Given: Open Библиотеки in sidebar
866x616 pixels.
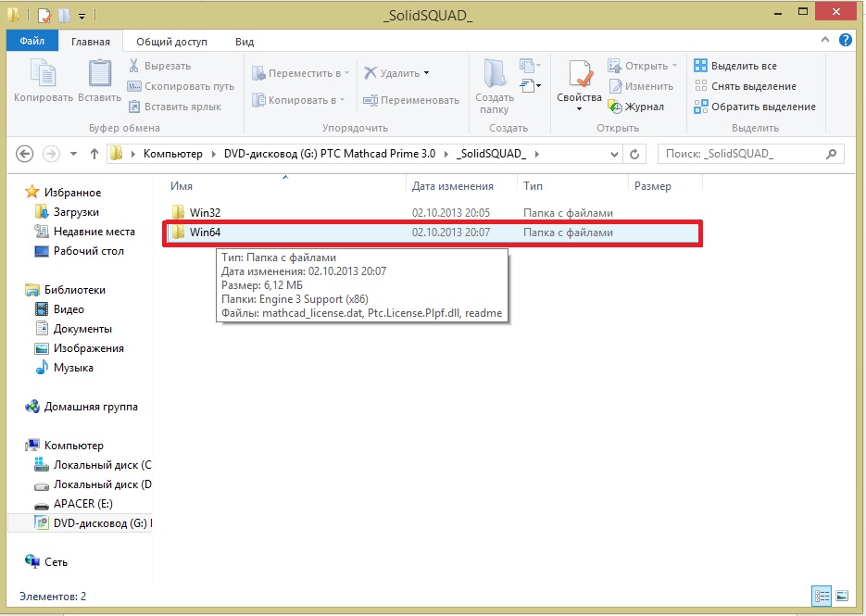Looking at the screenshot, I should click(75, 290).
